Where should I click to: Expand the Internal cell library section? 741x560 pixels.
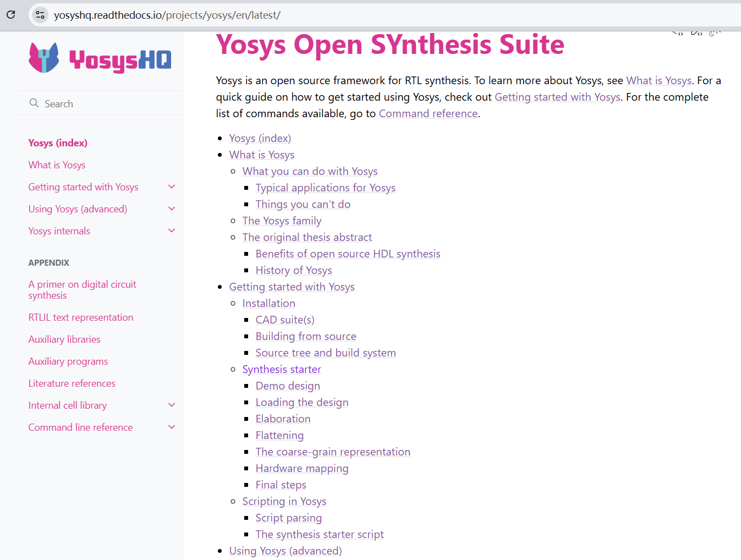pos(172,405)
